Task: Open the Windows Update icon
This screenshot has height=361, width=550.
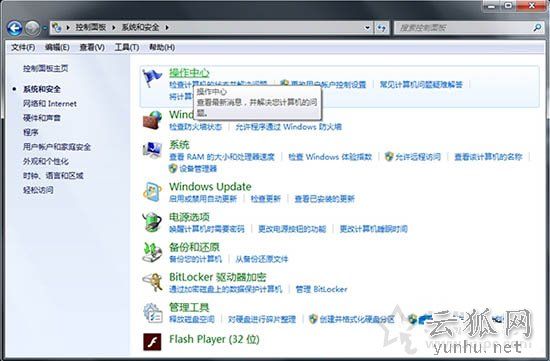Action: 152,192
